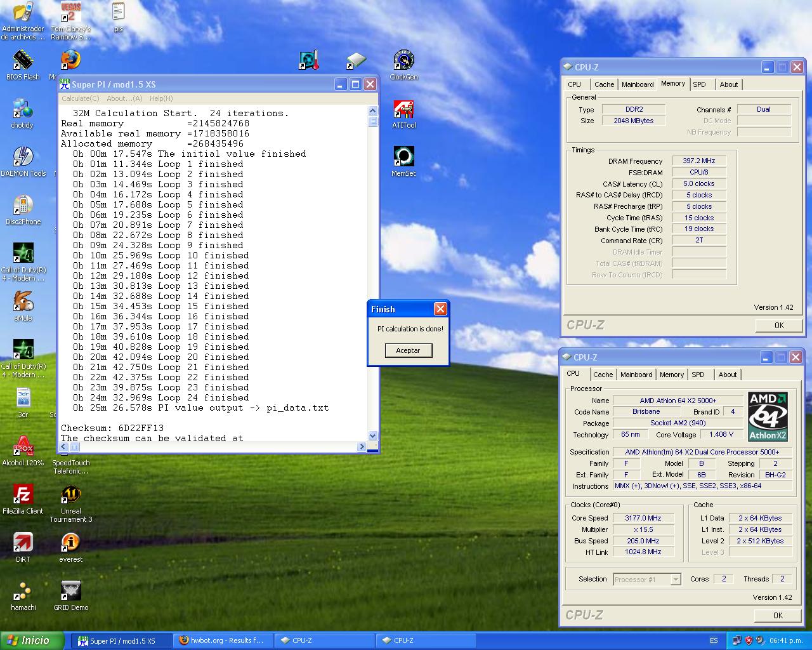The height and width of the screenshot is (650, 812).
Task: Open About tab in the upper CPU-Z window
Action: point(729,84)
